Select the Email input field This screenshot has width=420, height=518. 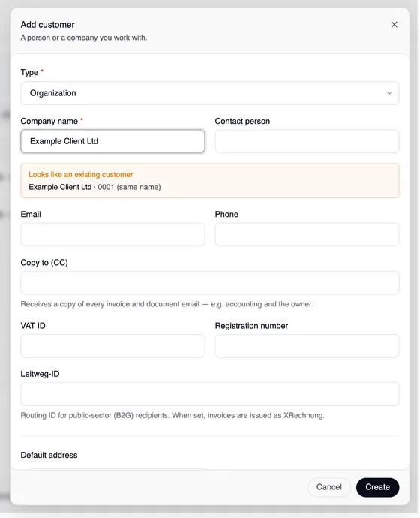(x=112, y=234)
